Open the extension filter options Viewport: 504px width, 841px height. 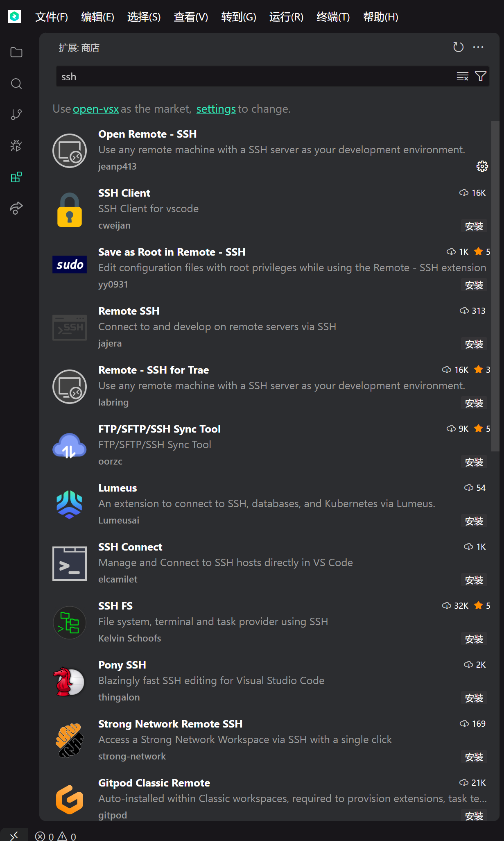pos(481,76)
